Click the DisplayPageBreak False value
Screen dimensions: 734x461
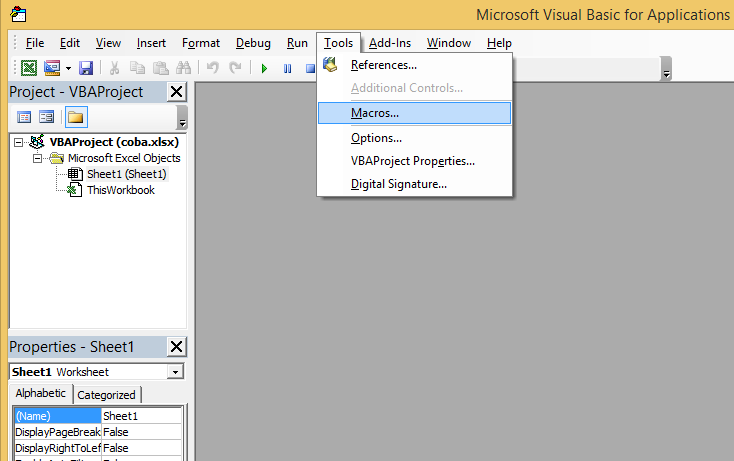pos(141,432)
